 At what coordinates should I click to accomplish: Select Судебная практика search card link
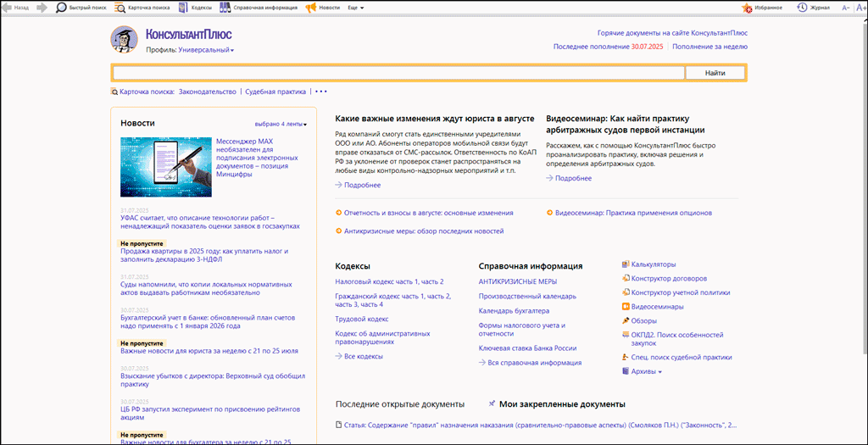pyautogui.click(x=275, y=92)
